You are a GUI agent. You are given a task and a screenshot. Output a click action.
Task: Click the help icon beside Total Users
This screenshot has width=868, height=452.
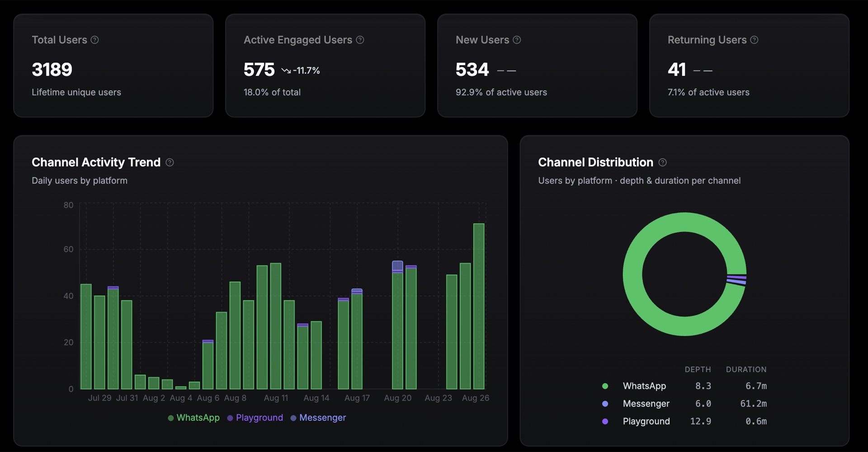[94, 40]
